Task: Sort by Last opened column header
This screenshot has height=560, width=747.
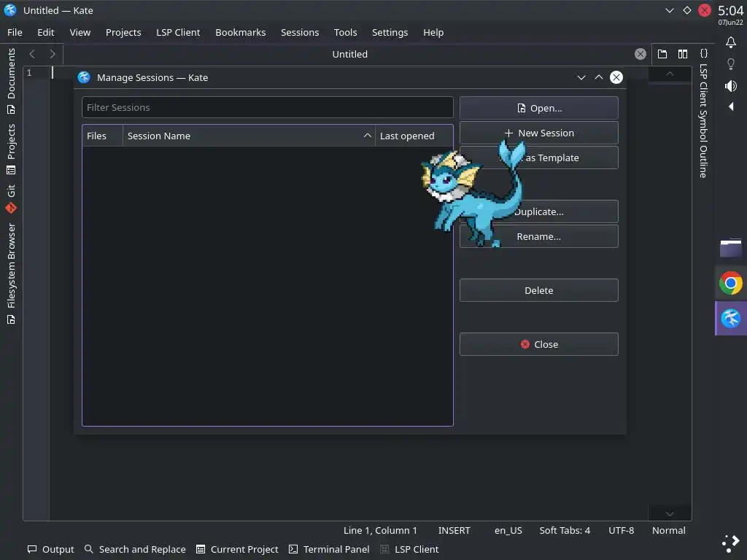Action: point(414,136)
